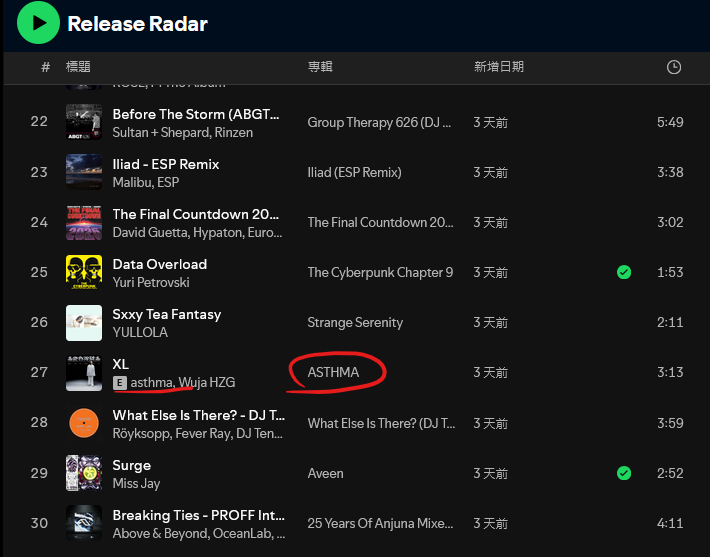This screenshot has width=710, height=557.
Task: Open artist Above & Beyond
Action: (160, 533)
